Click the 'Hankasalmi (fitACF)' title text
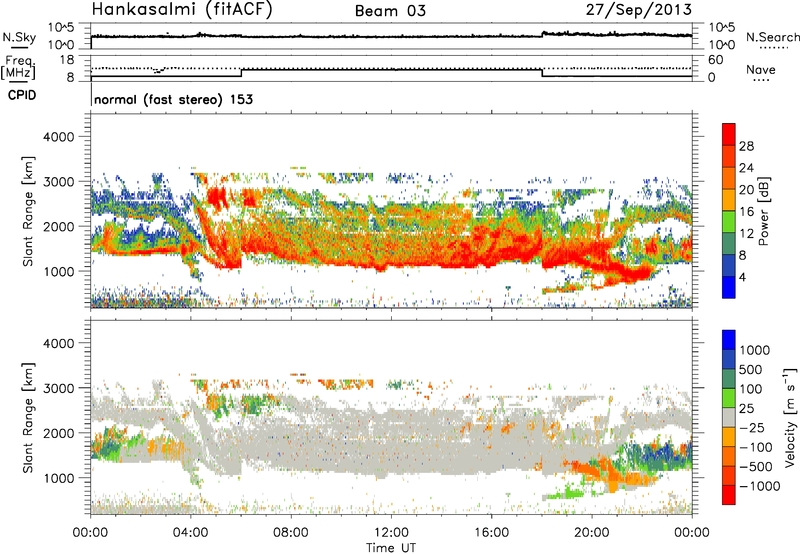The width and height of the screenshot is (800, 554). [182, 10]
